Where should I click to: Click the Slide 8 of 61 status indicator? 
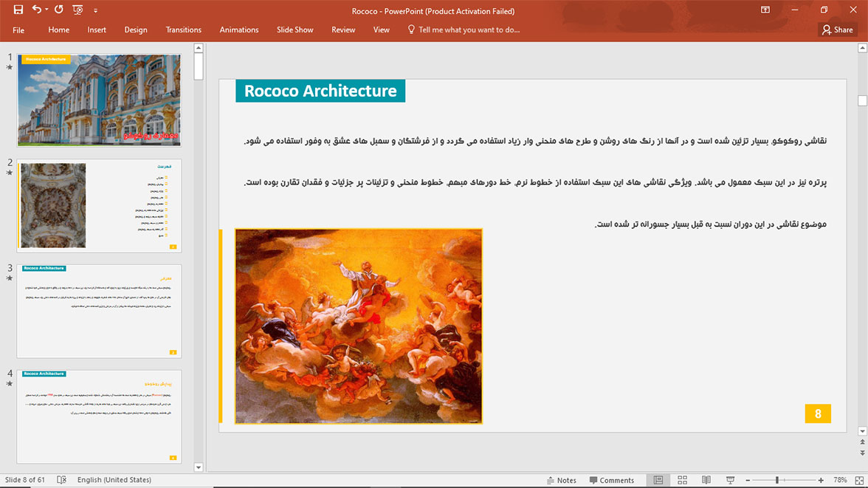(25, 480)
